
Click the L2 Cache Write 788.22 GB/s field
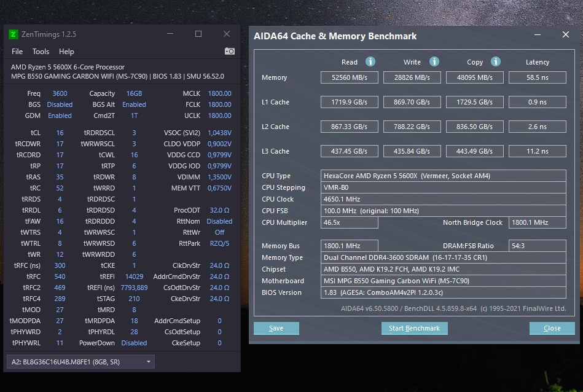click(412, 127)
